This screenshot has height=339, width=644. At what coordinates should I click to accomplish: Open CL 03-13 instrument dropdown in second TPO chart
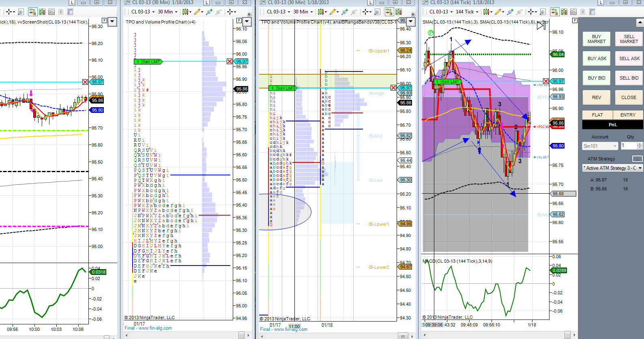[x=278, y=12]
